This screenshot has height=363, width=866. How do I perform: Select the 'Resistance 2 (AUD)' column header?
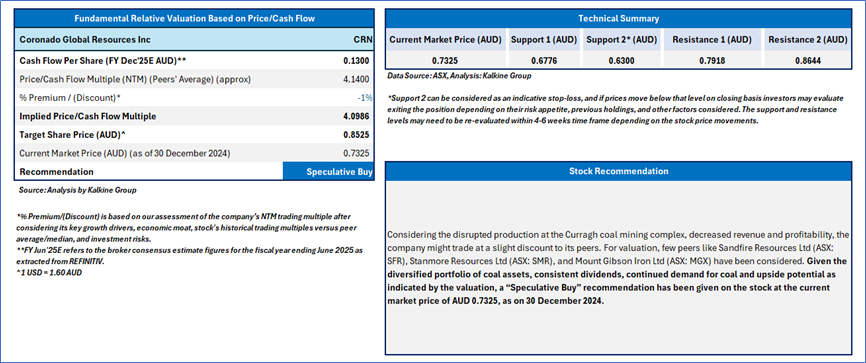click(807, 40)
